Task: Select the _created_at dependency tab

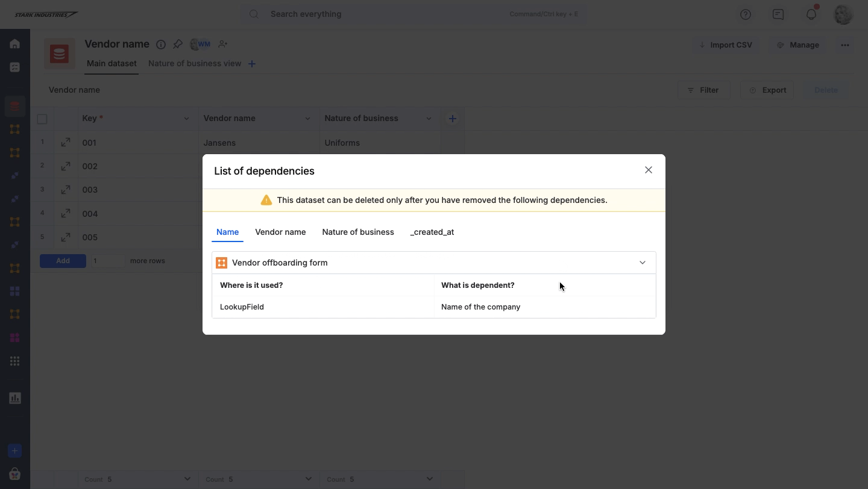Action: [432, 232]
